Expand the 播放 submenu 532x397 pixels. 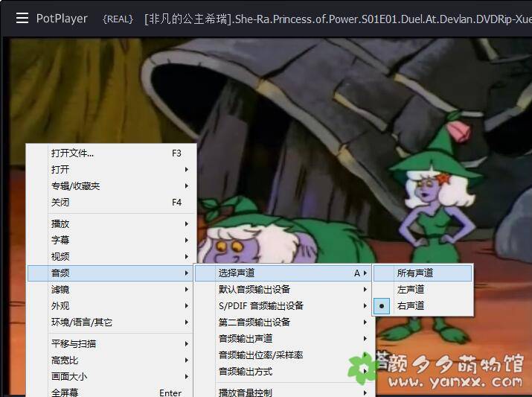112,223
